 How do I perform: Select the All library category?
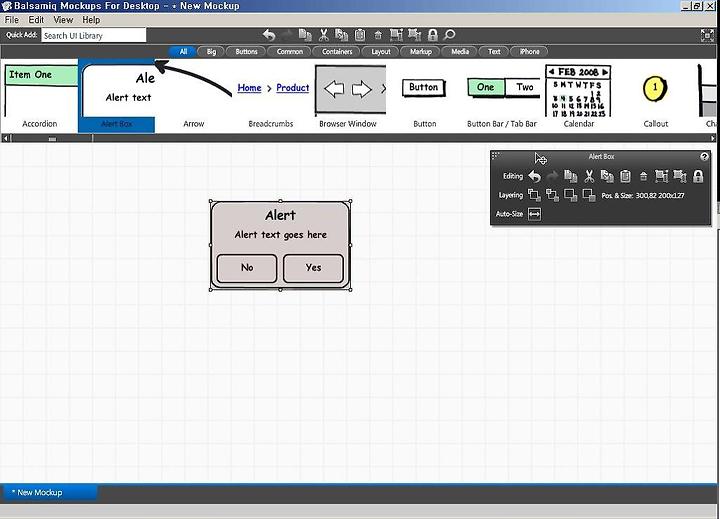click(183, 51)
